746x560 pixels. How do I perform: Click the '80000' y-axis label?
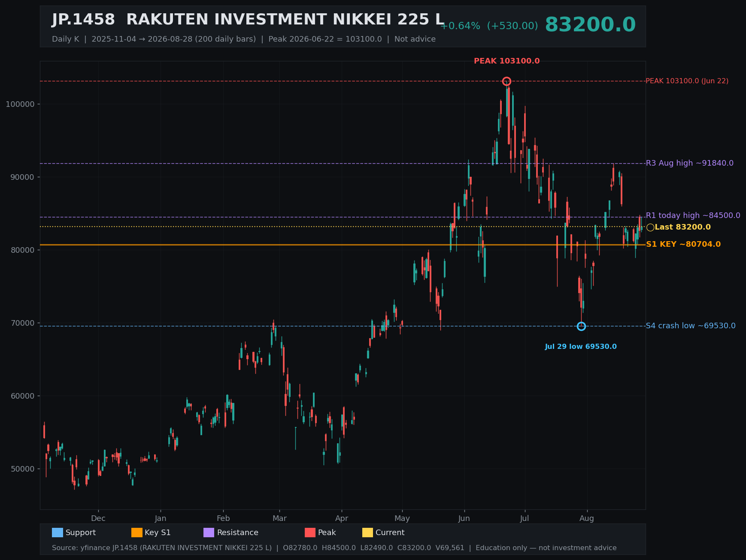pyautogui.click(x=22, y=250)
